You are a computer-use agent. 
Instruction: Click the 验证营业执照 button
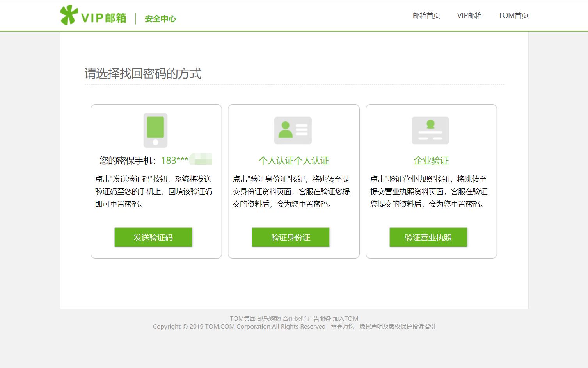[428, 237]
